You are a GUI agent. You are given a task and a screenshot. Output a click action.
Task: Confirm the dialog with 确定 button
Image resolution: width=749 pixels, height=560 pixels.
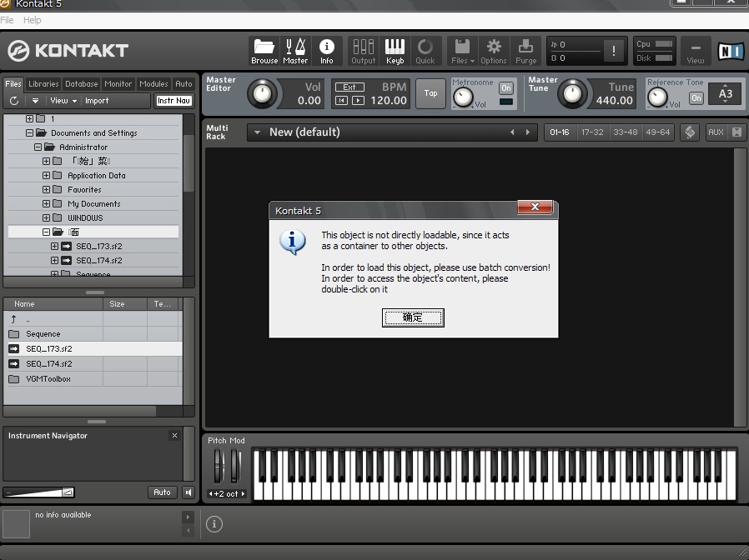click(413, 317)
